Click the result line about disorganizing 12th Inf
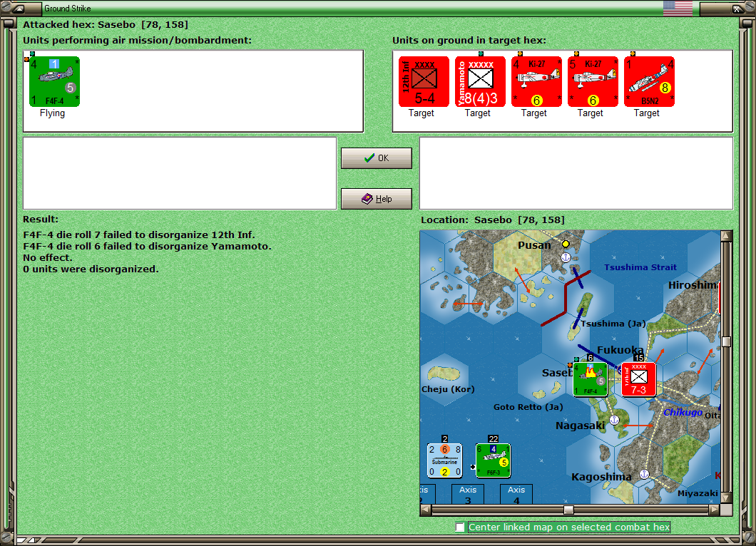Screen dimensions: 756x546 click(x=139, y=235)
